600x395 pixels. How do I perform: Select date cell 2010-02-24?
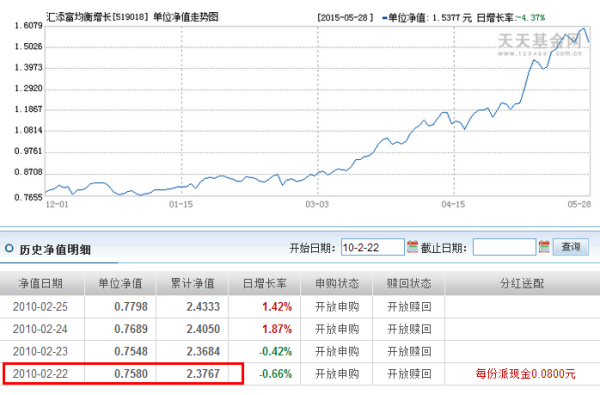coord(40,329)
